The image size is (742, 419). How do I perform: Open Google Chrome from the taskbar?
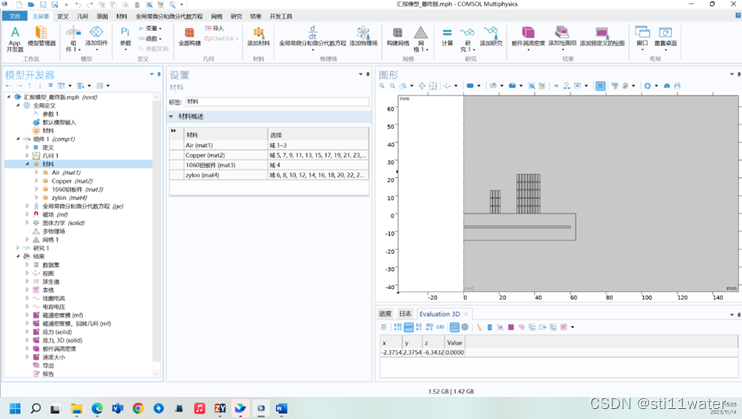tap(138, 409)
